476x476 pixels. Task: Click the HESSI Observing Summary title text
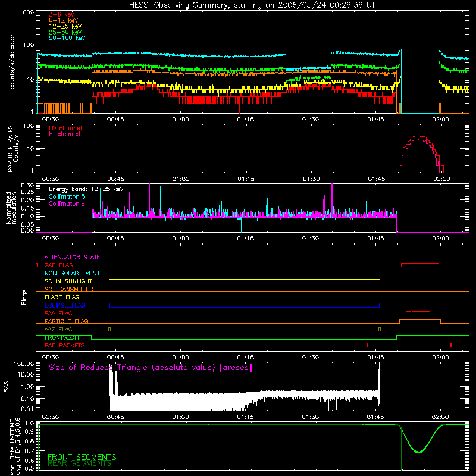click(x=252, y=5)
